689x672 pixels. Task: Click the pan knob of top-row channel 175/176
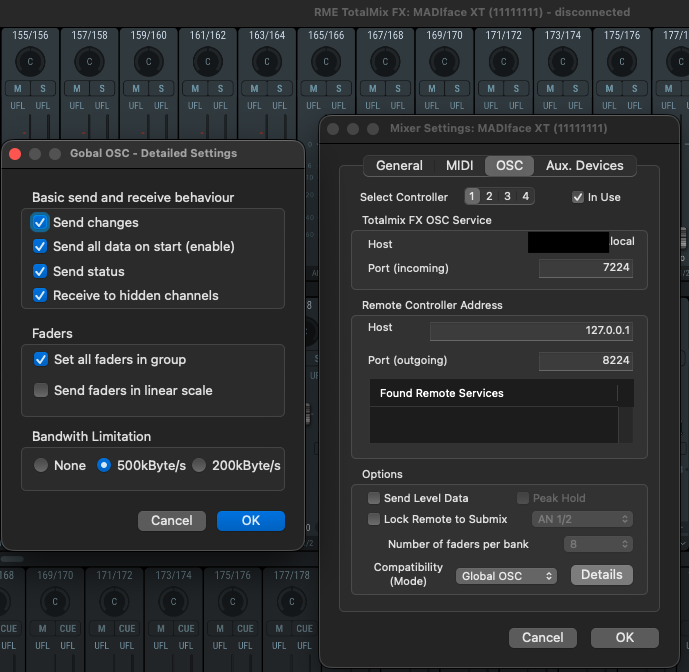[x=622, y=62]
